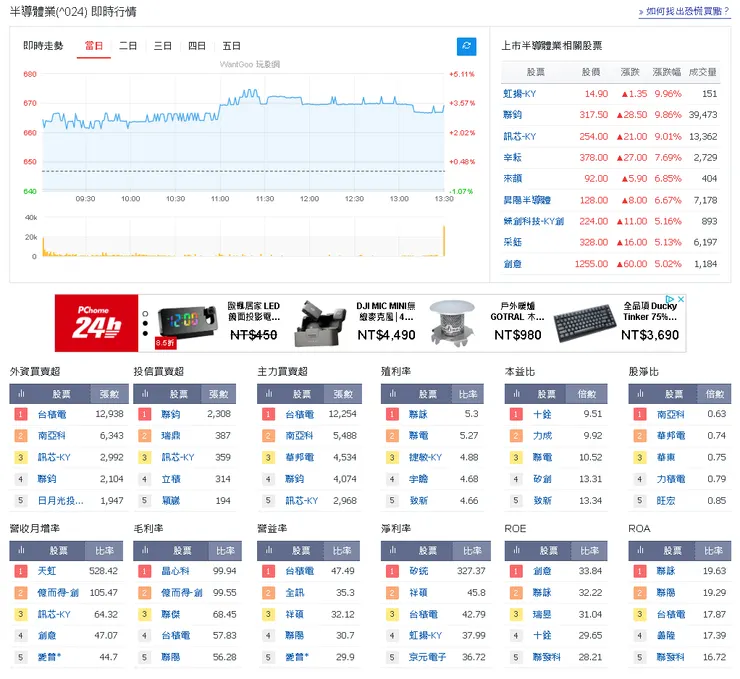Click the 317.50 price in 聯鈞 row
Image resolution: width=740 pixels, height=679 pixels.
pyautogui.click(x=594, y=115)
